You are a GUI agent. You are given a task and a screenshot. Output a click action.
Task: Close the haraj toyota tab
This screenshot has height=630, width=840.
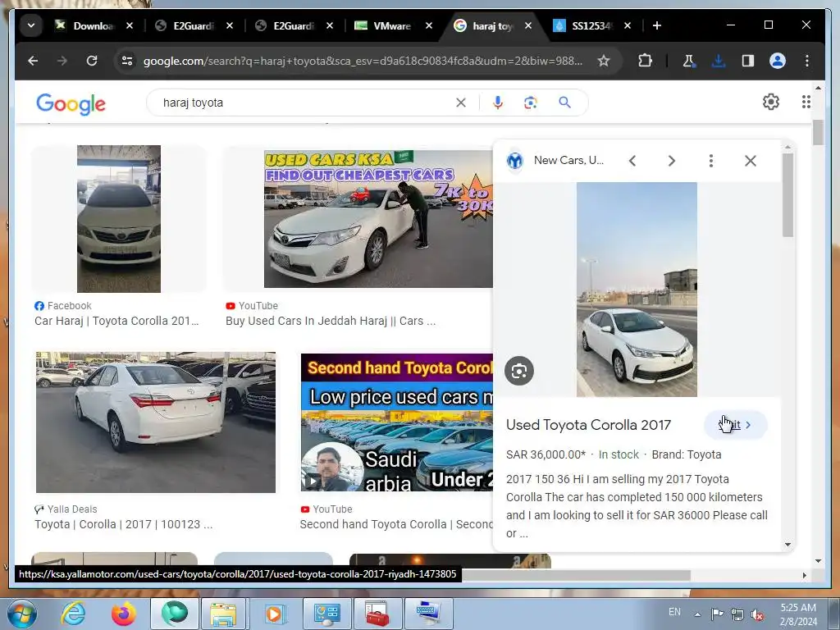click(528, 25)
